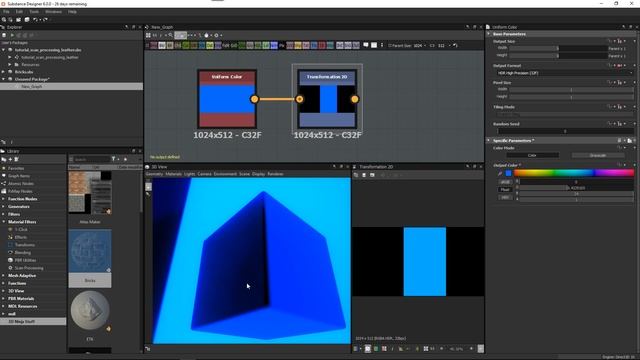Open the Environment menu in 3D View
This screenshot has width=640, height=360.
tap(225, 174)
